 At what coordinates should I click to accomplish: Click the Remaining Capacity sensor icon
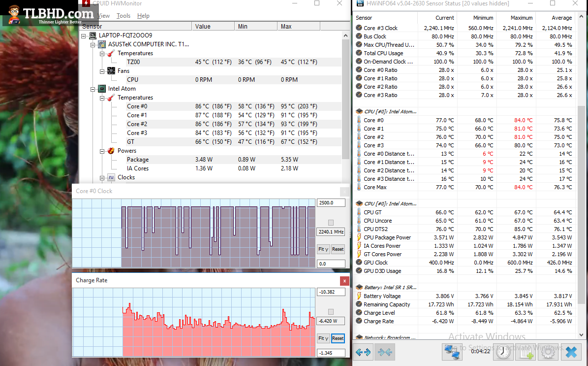coord(359,304)
